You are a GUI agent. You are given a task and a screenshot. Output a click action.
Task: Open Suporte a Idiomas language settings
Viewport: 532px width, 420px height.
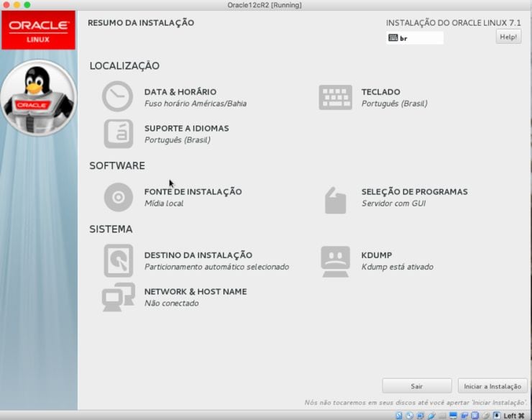click(166, 134)
